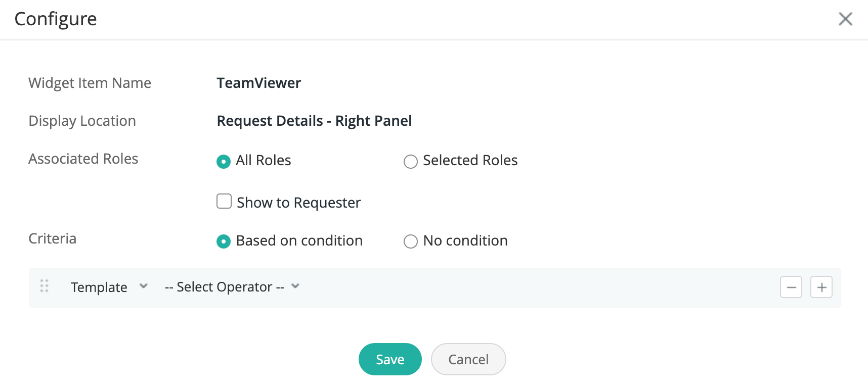
Task: Select the All Roles radio button
Action: [x=224, y=162]
